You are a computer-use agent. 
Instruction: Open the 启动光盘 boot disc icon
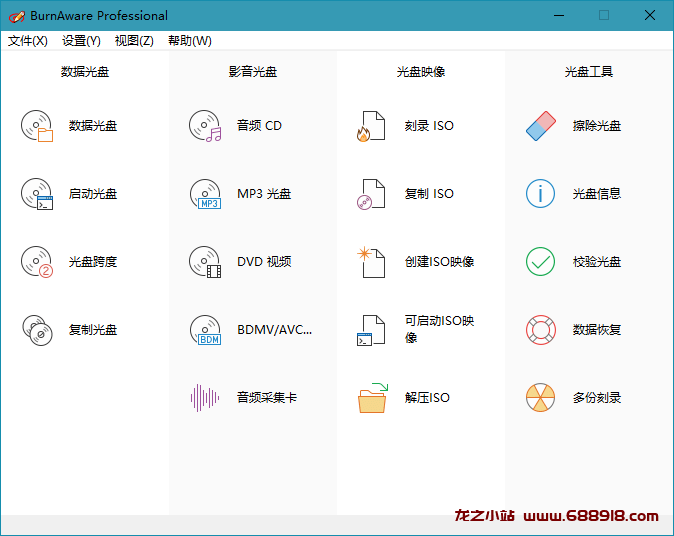coord(37,194)
